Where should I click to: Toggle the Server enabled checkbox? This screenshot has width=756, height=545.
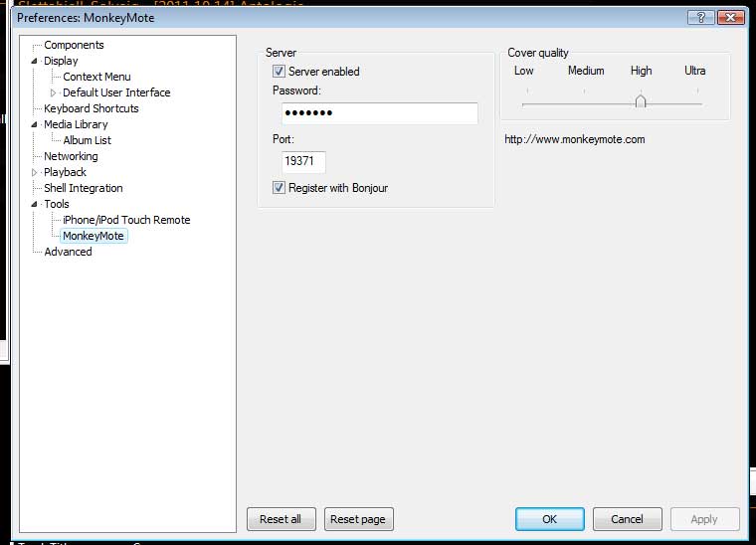[x=279, y=72]
